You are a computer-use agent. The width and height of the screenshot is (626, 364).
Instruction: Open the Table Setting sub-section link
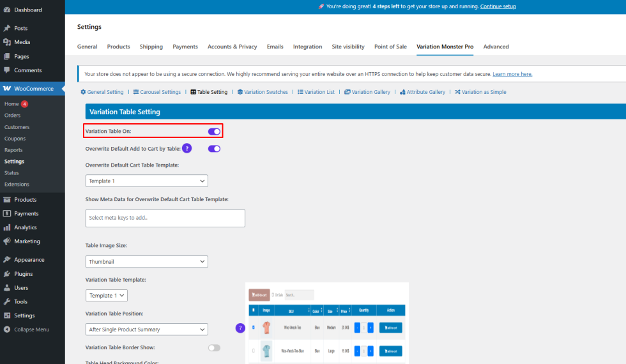[209, 92]
